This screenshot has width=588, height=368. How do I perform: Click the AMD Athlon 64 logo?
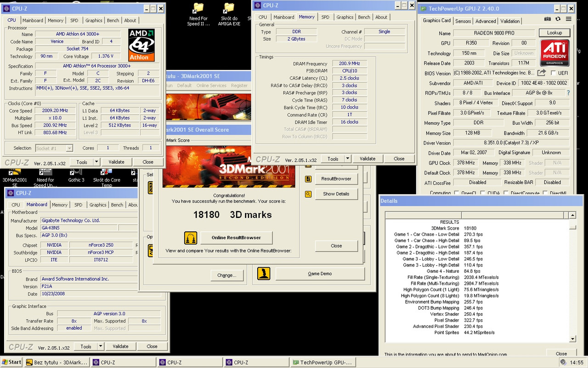(141, 45)
